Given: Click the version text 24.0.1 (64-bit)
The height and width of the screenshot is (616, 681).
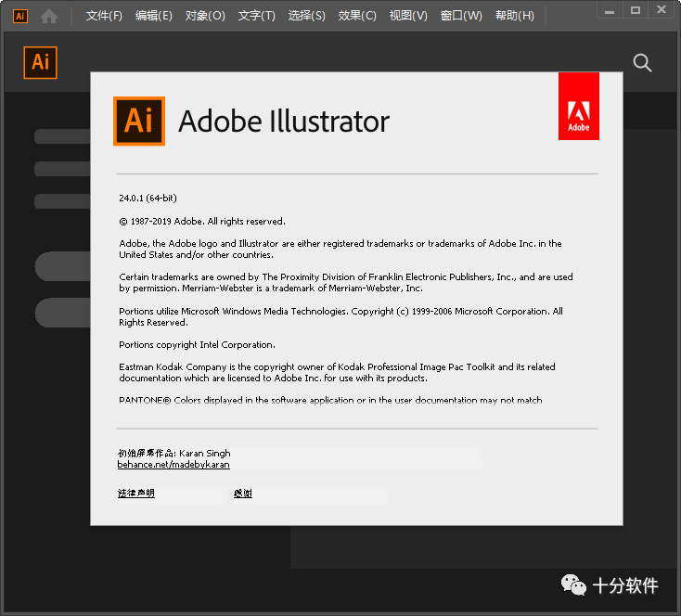Looking at the screenshot, I should coord(148,199).
